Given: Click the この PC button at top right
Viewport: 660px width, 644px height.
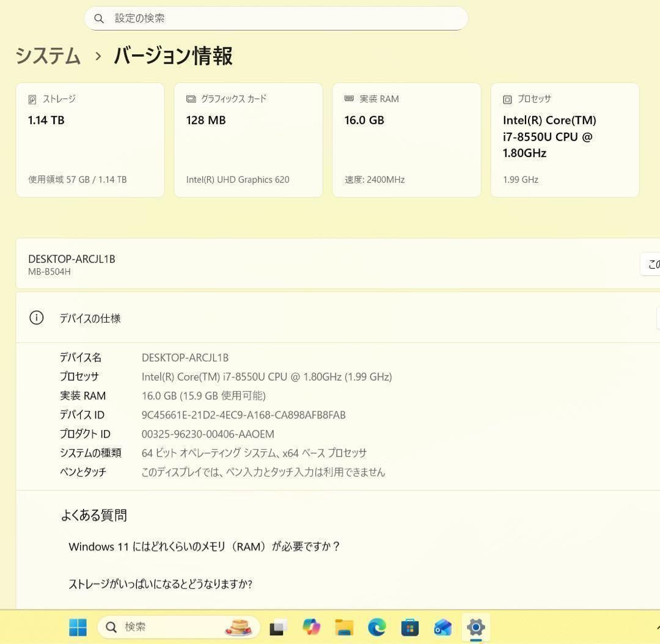Looking at the screenshot, I should [x=653, y=264].
